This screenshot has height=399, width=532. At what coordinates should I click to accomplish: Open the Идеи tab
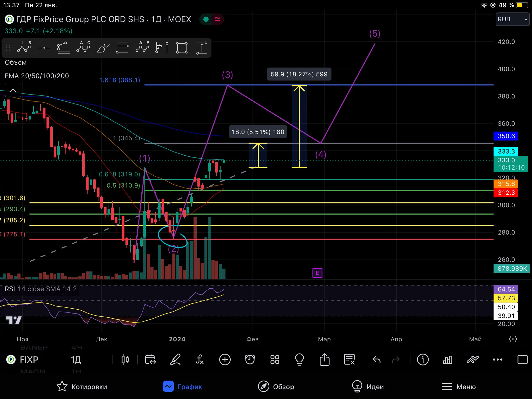[368, 387]
